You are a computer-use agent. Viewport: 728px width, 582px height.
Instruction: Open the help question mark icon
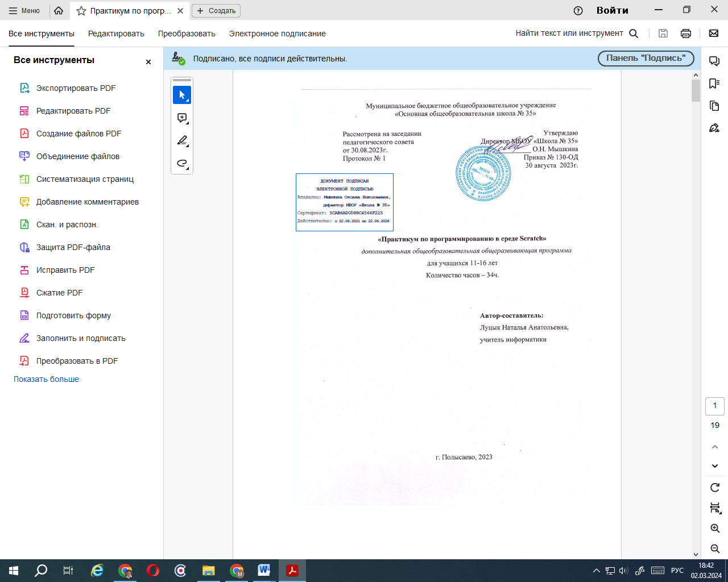pos(578,10)
